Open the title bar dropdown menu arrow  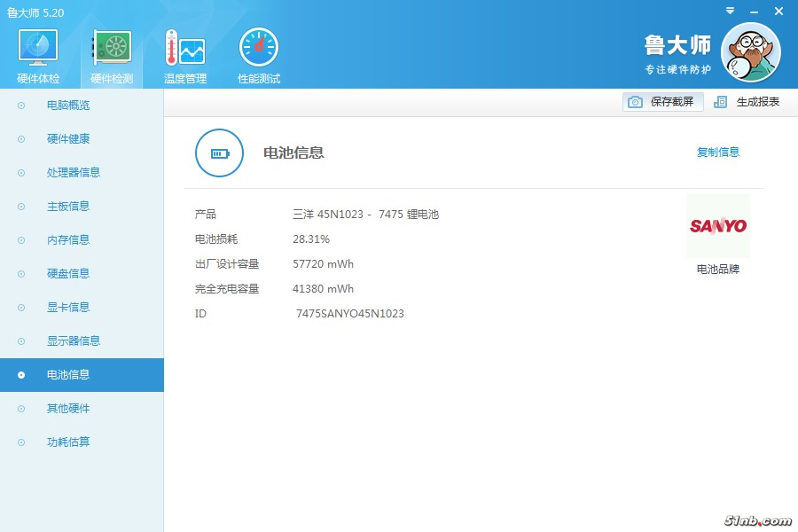tap(730, 11)
